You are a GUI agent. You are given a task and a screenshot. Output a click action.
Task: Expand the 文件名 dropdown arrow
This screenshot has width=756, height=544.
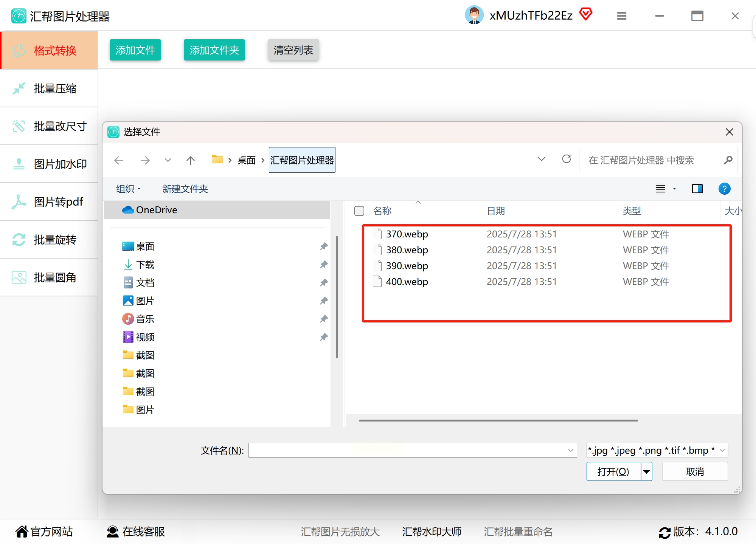[571, 450]
